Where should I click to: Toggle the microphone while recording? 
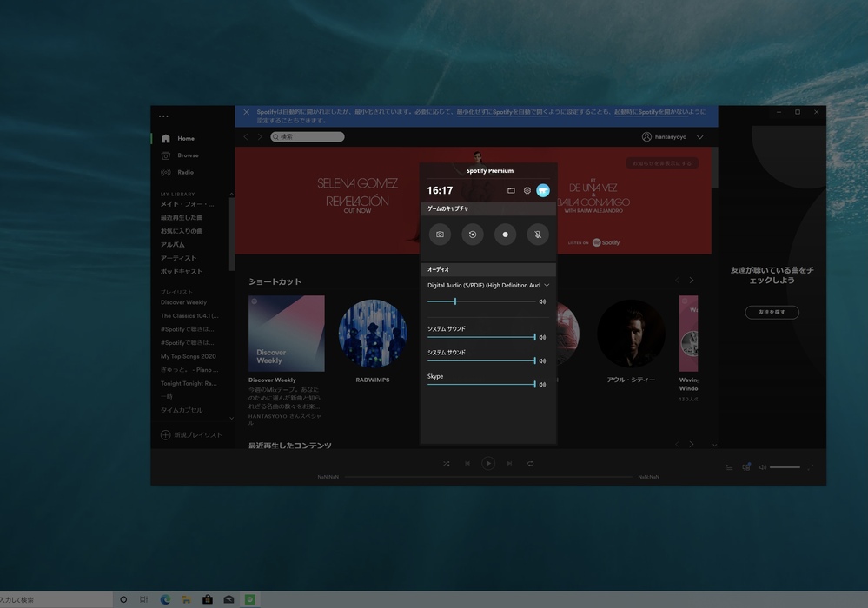click(537, 235)
